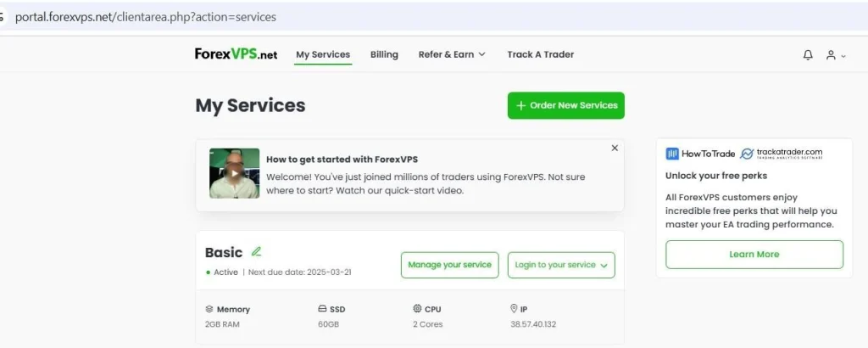
Task: Click the SSD drive icon
Action: tap(322, 309)
